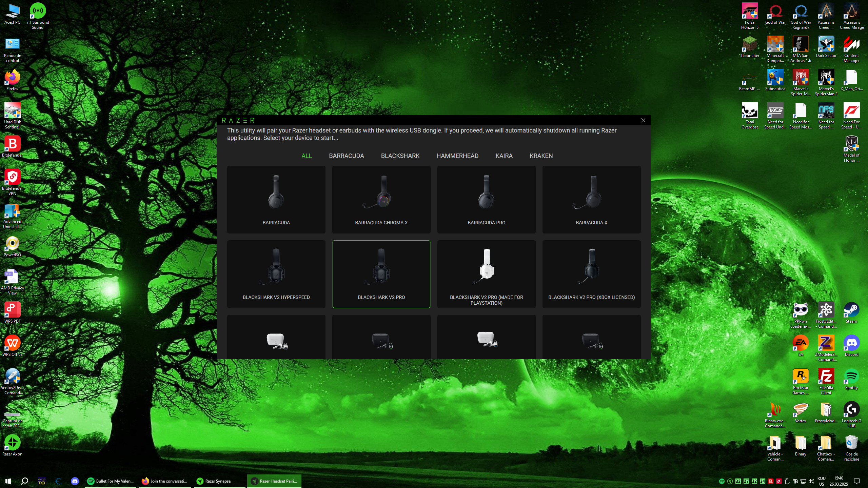Select the Acest PC desktop icon
Viewport: 868px width, 488px height.
click(x=12, y=14)
